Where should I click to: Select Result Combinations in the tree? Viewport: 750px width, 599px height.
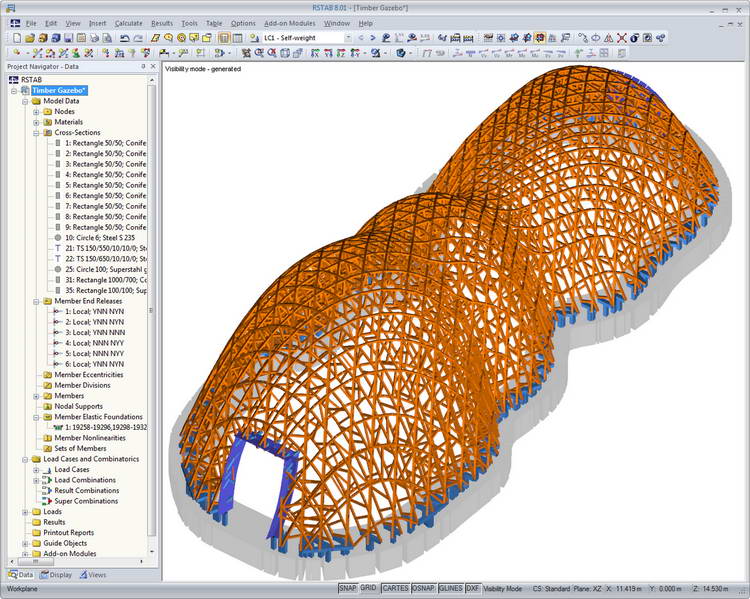pos(87,490)
